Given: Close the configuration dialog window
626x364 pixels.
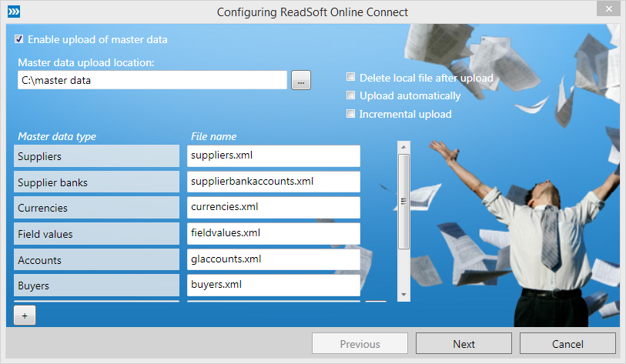Looking at the screenshot, I should click(608, 8).
